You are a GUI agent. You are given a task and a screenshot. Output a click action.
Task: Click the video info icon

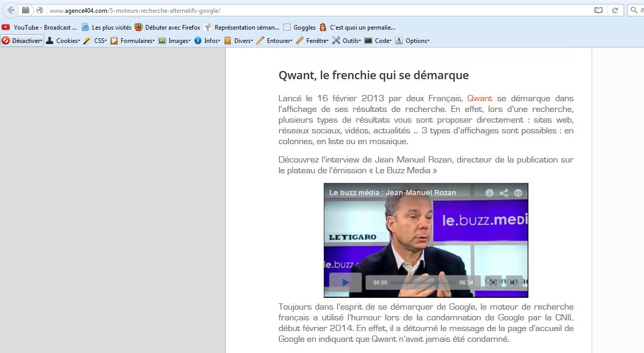point(489,193)
